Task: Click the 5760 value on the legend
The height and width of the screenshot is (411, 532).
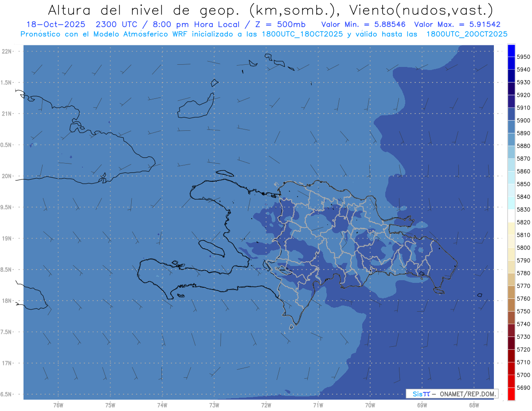Action: tap(523, 298)
